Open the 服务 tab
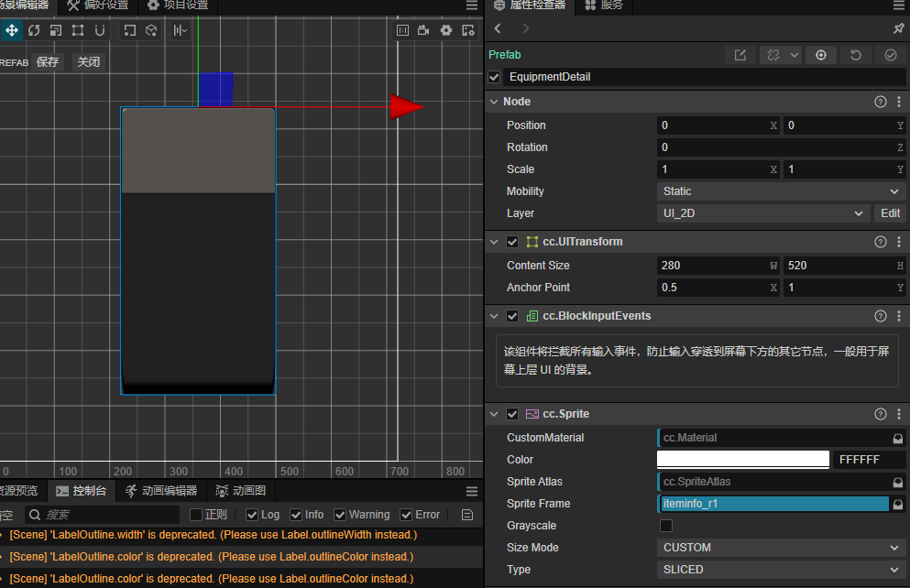Image resolution: width=910 pixels, height=588 pixels. pos(603,5)
